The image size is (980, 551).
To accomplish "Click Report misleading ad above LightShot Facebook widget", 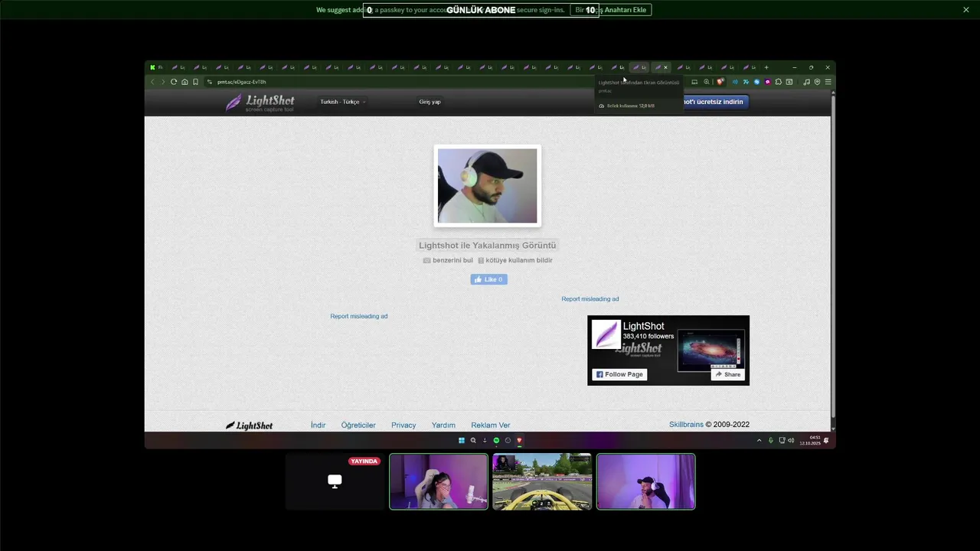I will [590, 299].
